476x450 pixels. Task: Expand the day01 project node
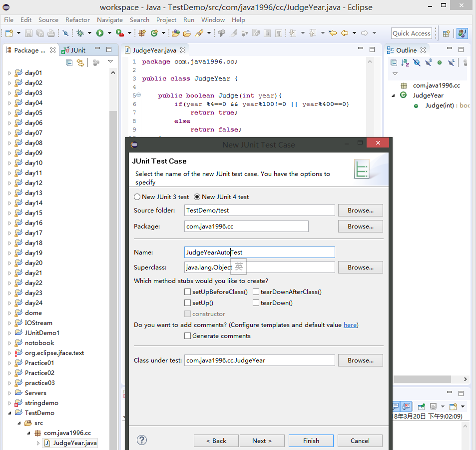(x=9, y=73)
